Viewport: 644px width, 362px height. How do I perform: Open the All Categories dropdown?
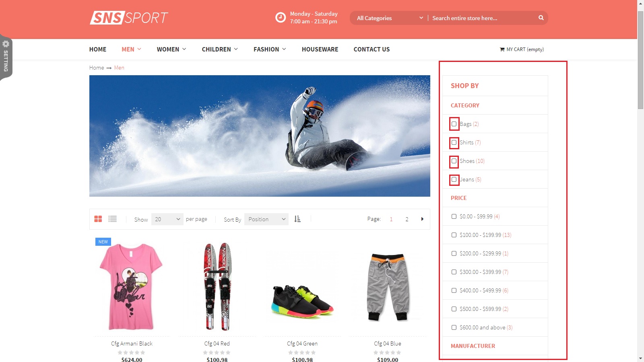pyautogui.click(x=389, y=18)
